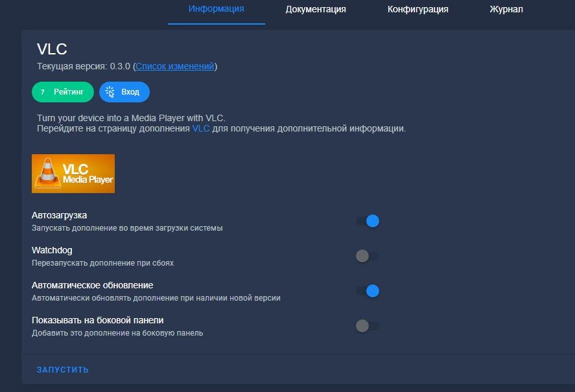Click the blue Вход chip
Screen dimensions: 575x392
click(x=124, y=92)
